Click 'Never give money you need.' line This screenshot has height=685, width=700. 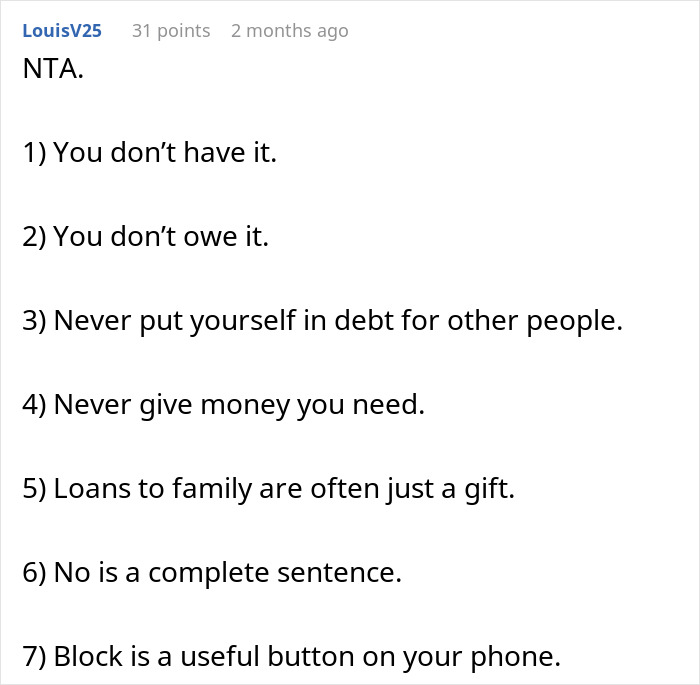click(223, 405)
